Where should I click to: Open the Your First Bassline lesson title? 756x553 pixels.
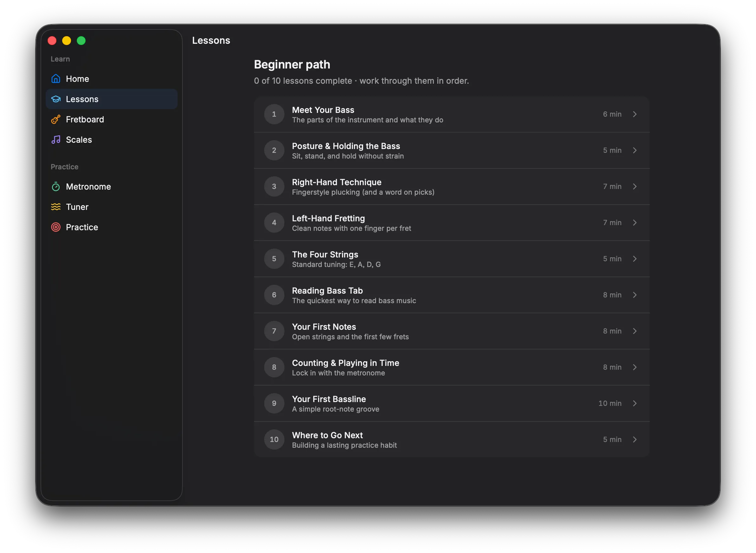(x=329, y=399)
